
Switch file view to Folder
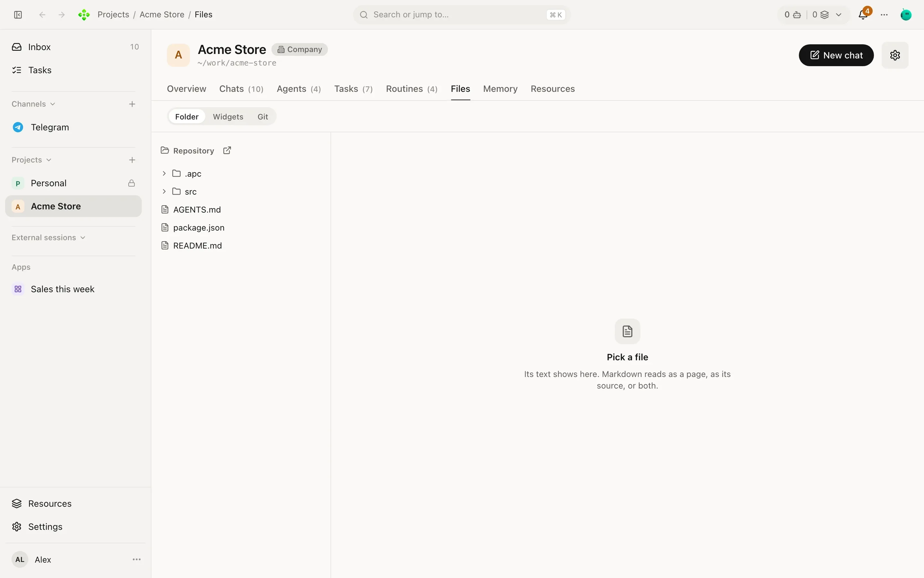point(187,117)
